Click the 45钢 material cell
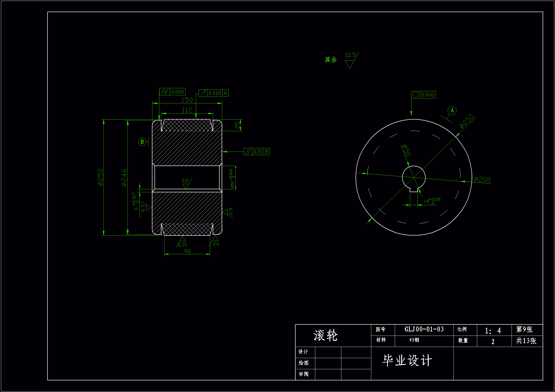This screenshot has height=392, width=555. [x=414, y=340]
